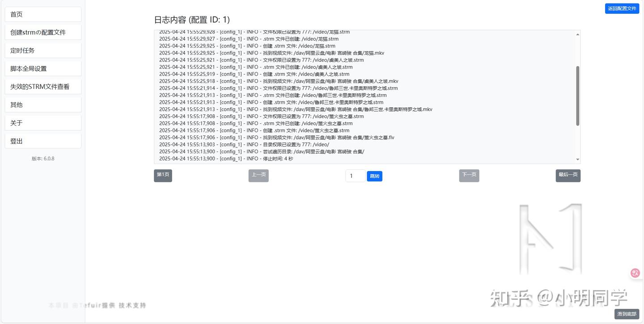This screenshot has height=324, width=644.
Task: Click the 下一页 pagination button
Action: click(469, 176)
